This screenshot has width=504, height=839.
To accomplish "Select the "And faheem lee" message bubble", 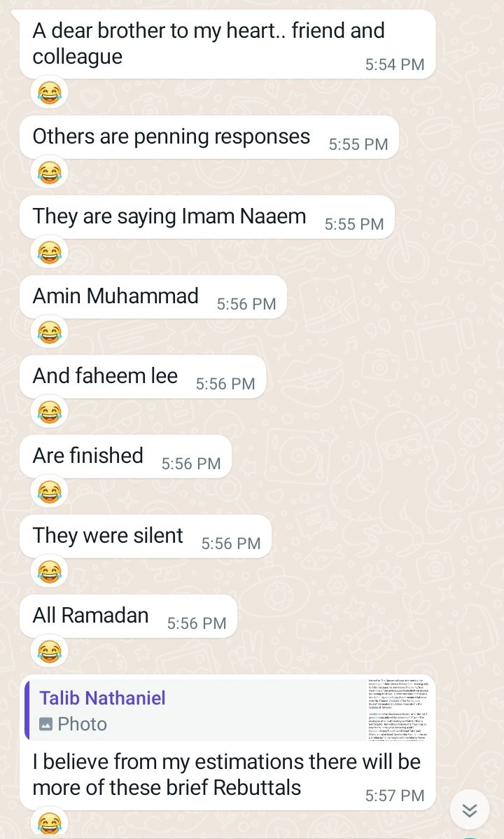I will point(143,376).
